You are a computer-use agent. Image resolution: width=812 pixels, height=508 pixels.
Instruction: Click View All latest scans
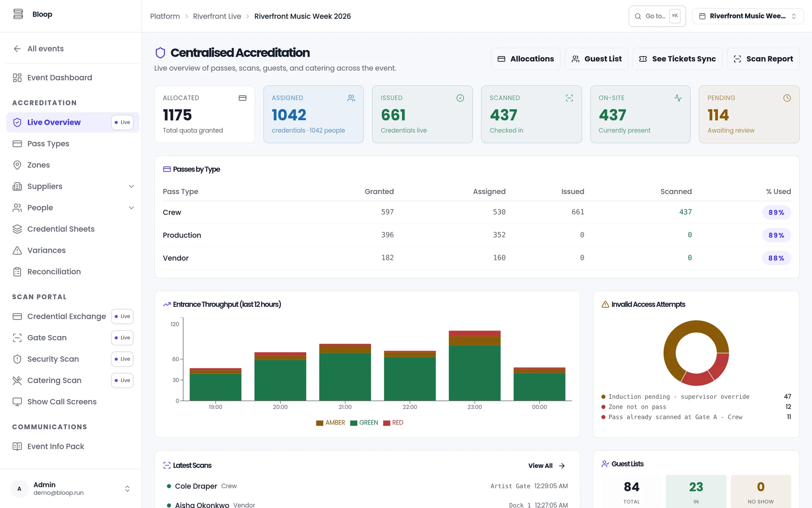pos(546,466)
